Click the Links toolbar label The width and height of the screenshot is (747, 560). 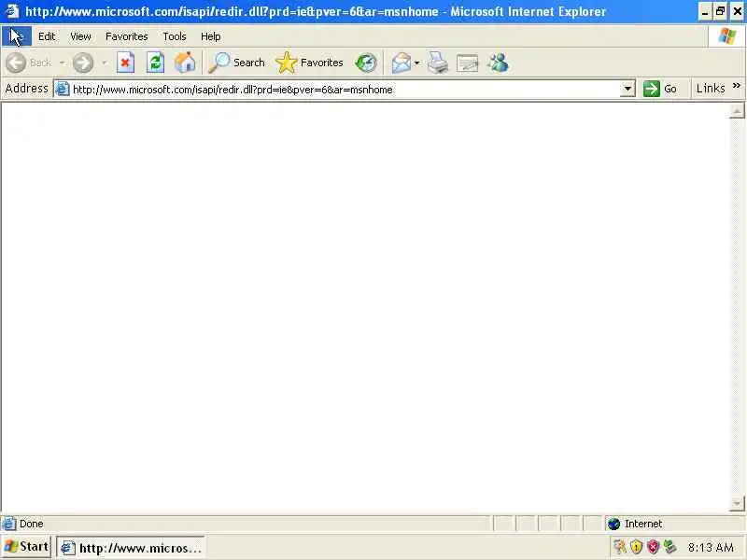point(711,89)
